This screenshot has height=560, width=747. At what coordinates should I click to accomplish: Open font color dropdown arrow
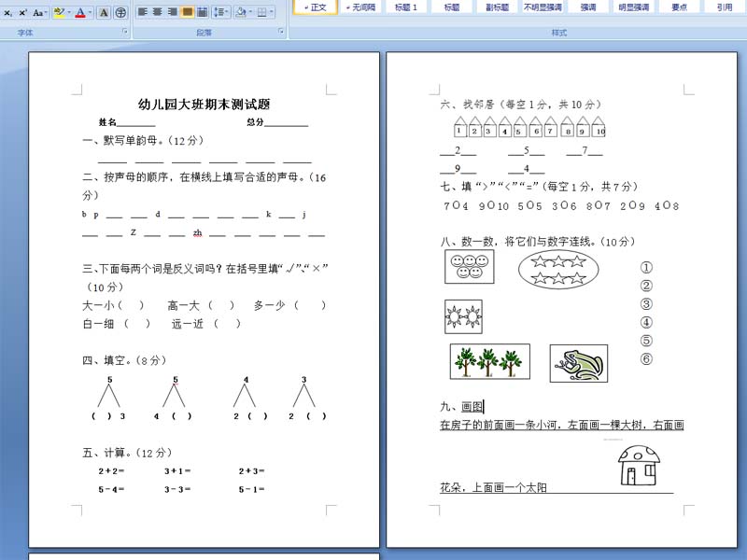(x=90, y=13)
